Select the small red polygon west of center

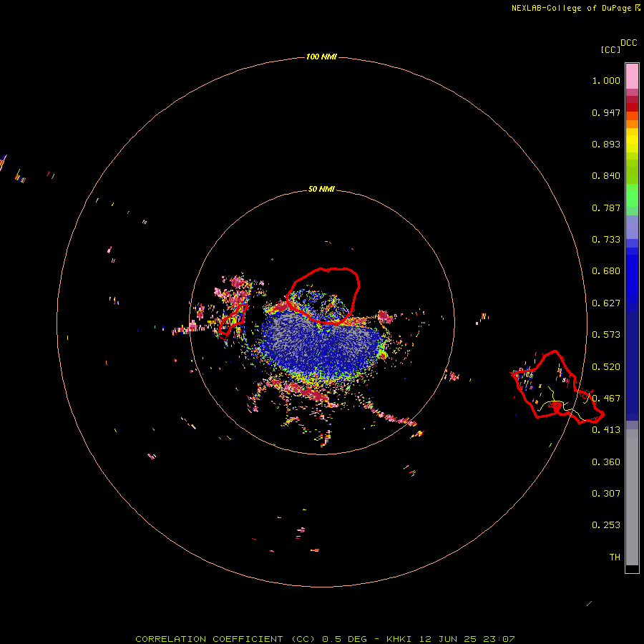point(233,320)
